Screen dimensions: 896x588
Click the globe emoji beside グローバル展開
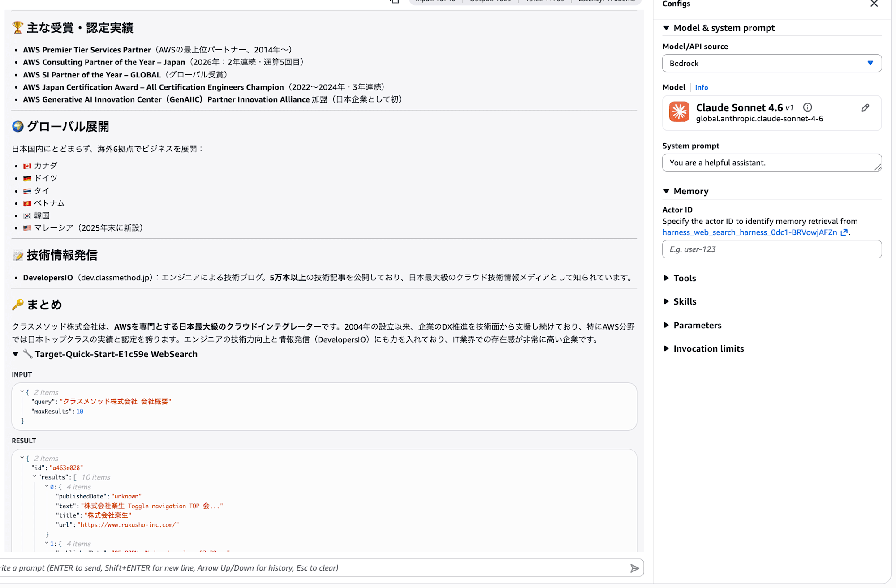click(x=17, y=127)
